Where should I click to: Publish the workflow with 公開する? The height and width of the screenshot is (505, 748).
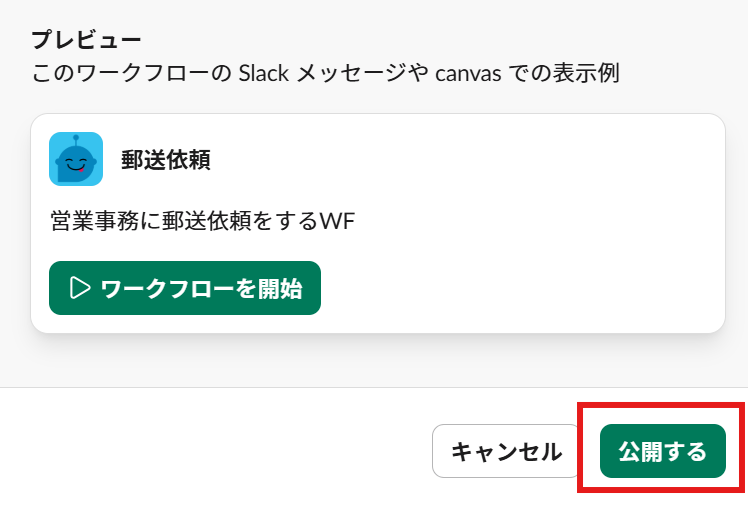pyautogui.click(x=662, y=451)
